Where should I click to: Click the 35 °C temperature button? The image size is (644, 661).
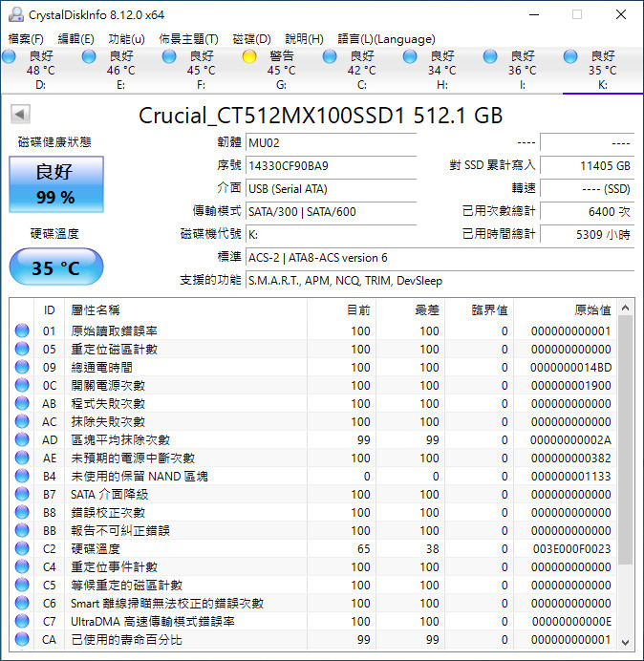56,267
